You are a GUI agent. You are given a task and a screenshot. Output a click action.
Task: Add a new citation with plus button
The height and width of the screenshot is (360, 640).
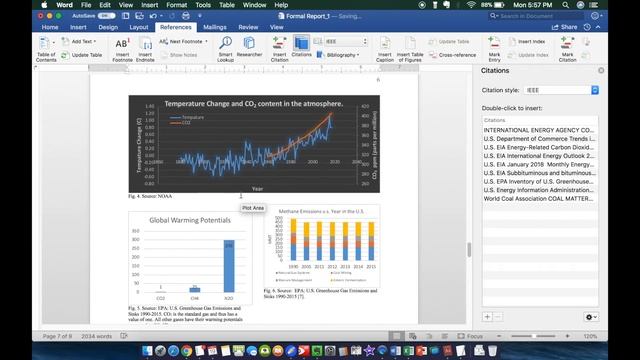[x=487, y=317]
